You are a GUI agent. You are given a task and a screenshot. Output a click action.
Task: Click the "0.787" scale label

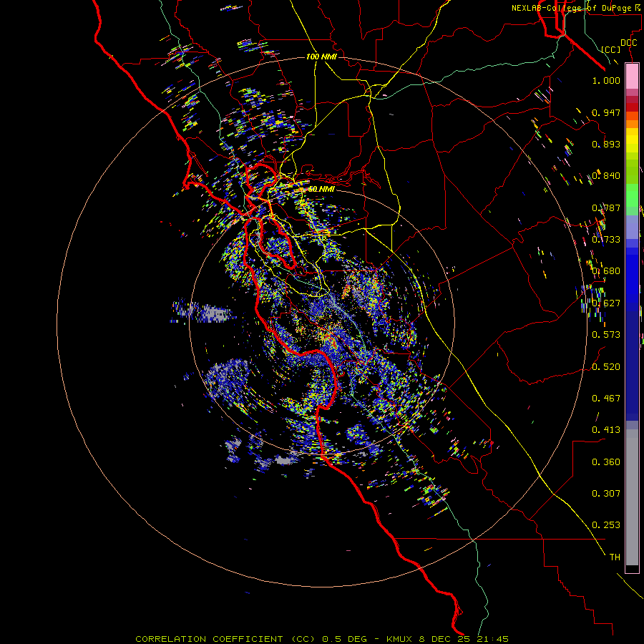pos(606,208)
